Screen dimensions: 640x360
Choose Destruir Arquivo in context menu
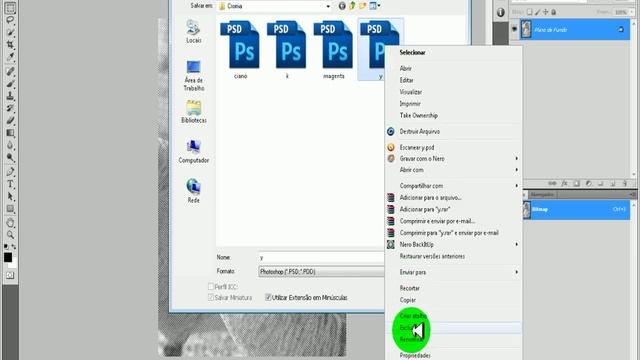[453, 131]
